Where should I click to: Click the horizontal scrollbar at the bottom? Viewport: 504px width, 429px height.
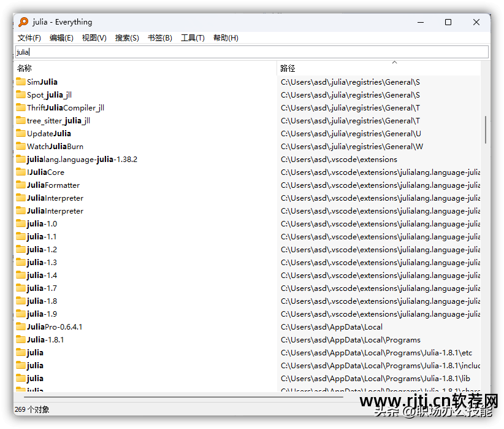click(183, 397)
